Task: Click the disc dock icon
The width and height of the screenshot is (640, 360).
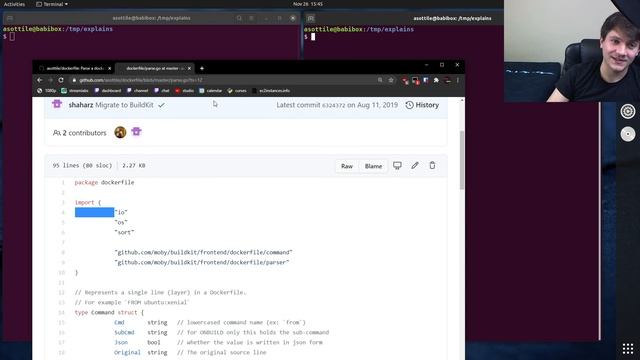Action: point(628,134)
